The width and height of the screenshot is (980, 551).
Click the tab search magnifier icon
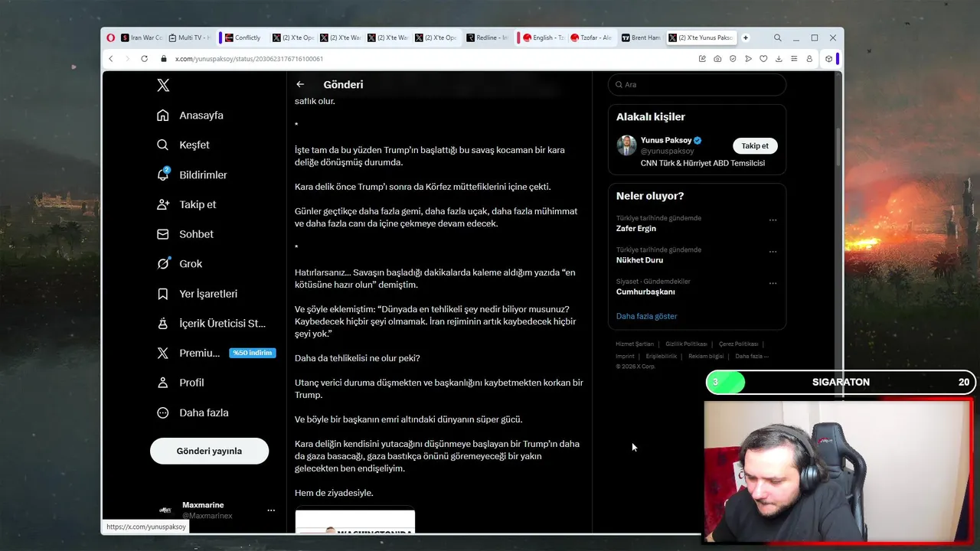[777, 37]
